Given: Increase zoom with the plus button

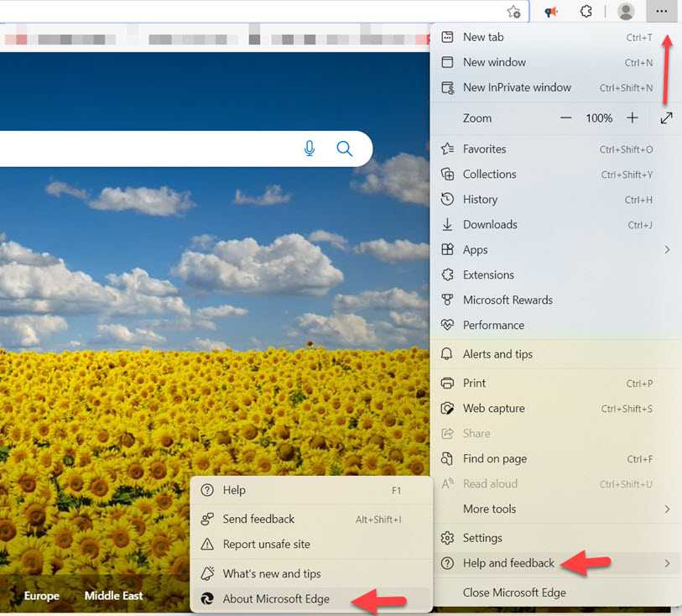Looking at the screenshot, I should tap(633, 118).
